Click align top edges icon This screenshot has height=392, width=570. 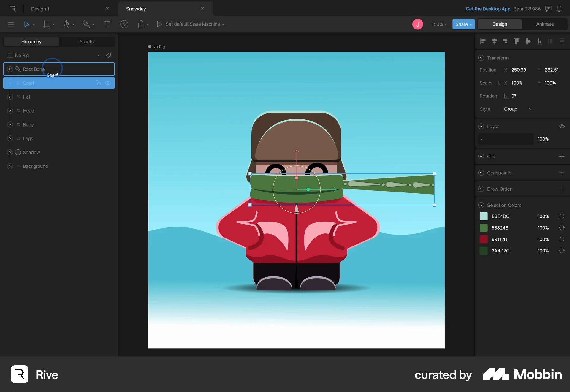point(517,41)
